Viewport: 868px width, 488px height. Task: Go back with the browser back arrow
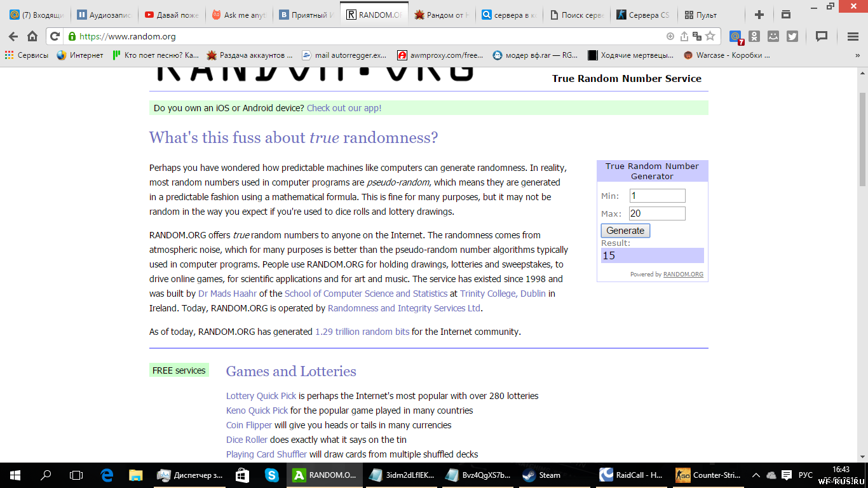(13, 36)
